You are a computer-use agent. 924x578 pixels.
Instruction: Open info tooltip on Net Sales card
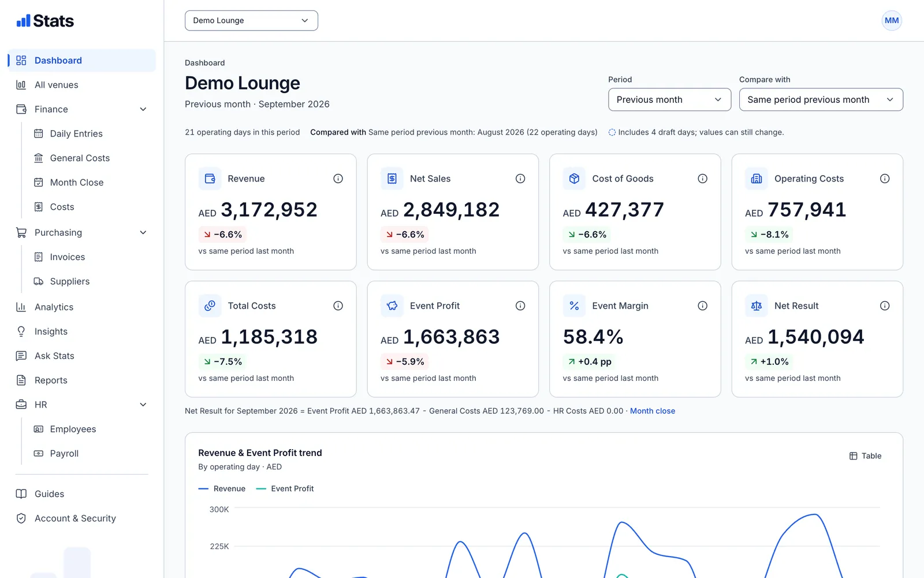coord(520,179)
